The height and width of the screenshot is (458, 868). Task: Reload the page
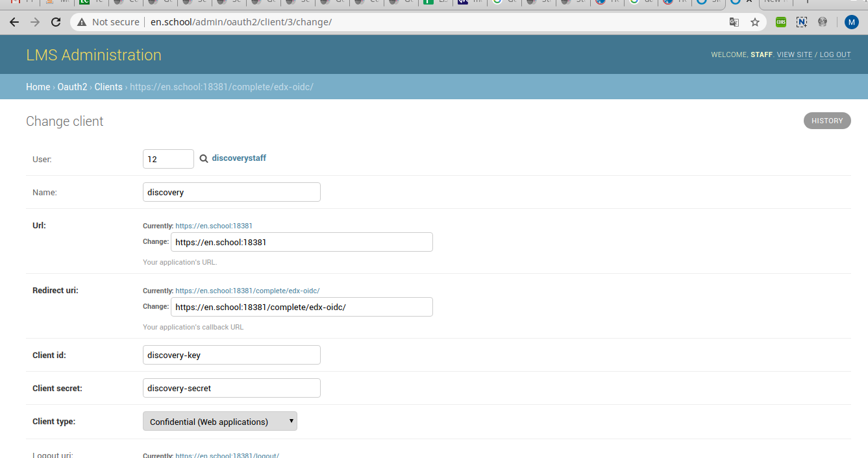pos(56,21)
